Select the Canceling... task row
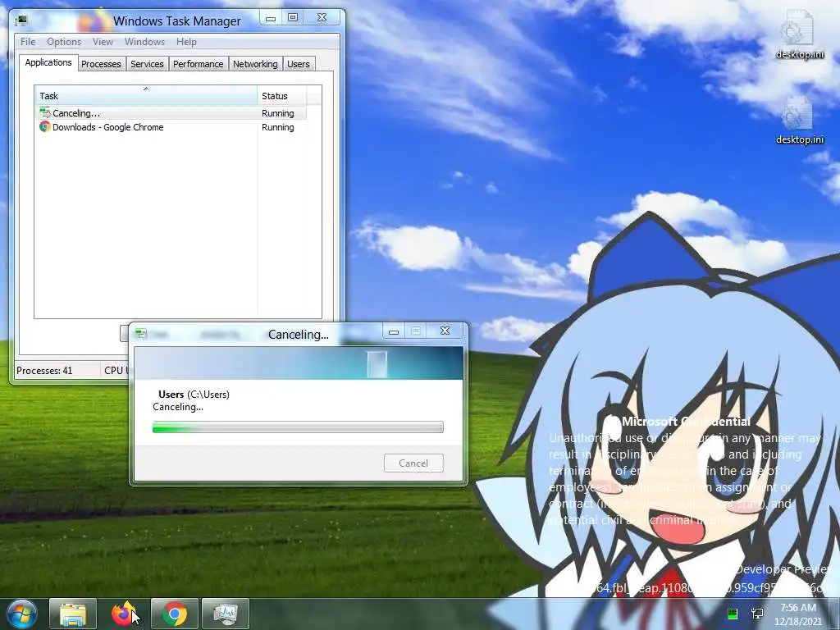Viewport: 840px width, 630px height. pyautogui.click(x=172, y=113)
